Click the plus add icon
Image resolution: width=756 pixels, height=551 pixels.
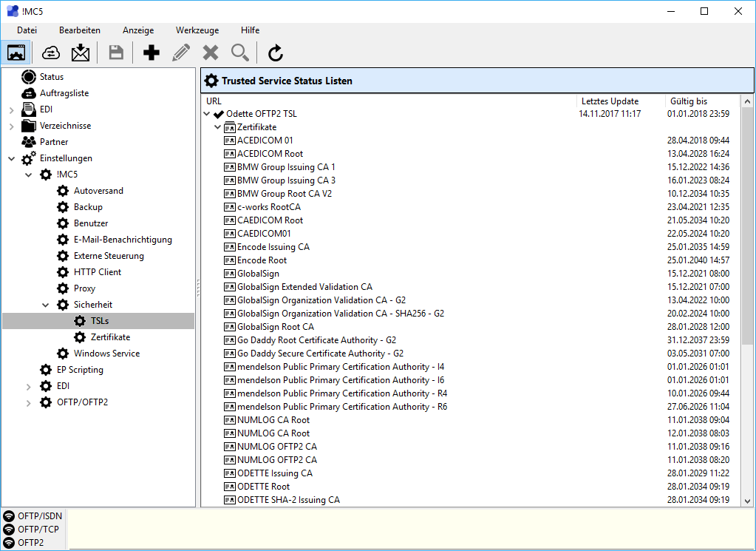coord(151,53)
